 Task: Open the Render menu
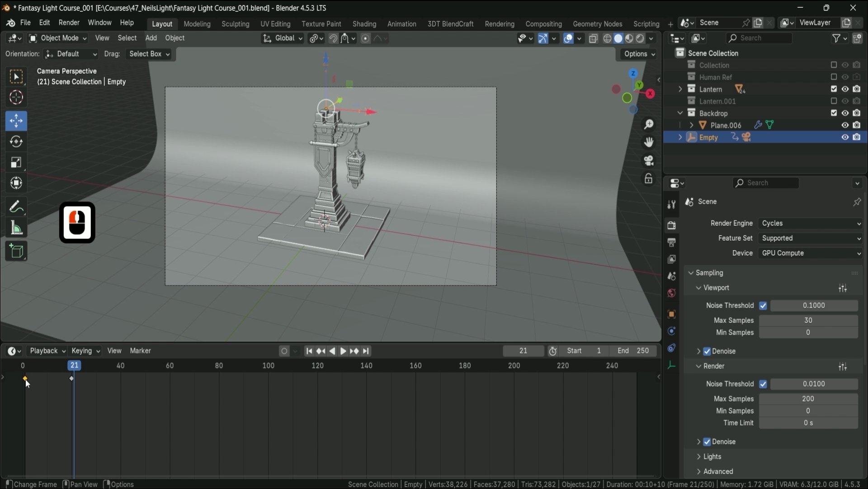click(x=69, y=23)
